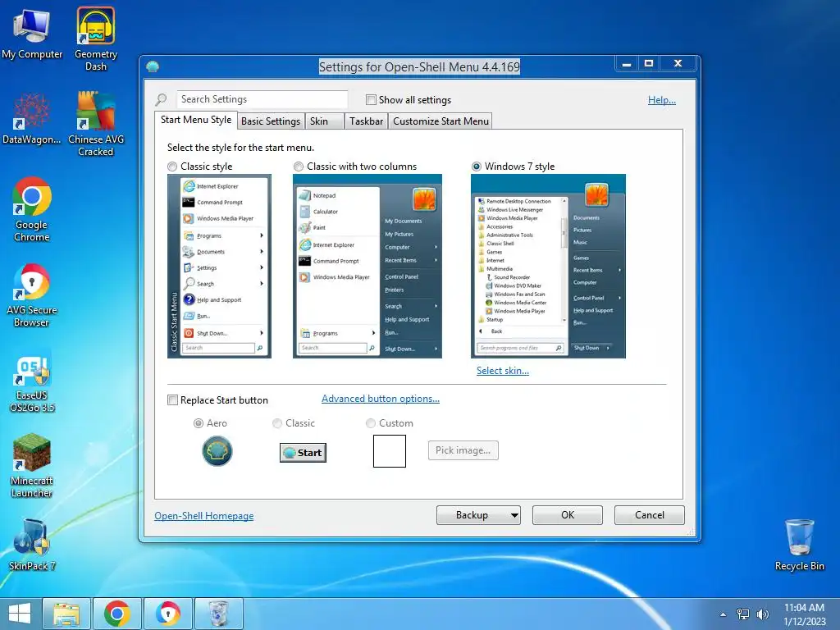Screen dimensions: 840x630
Task: Open the Recycle Bin taskbar icon
Action: tap(218, 614)
